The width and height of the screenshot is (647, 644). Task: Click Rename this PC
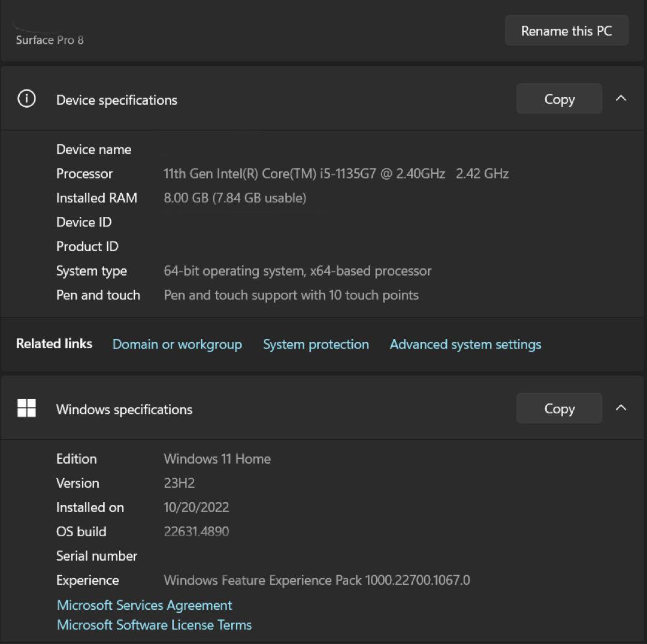[x=566, y=30]
